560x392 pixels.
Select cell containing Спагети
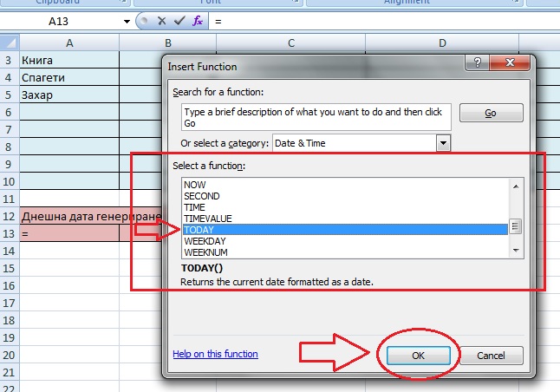coord(69,77)
